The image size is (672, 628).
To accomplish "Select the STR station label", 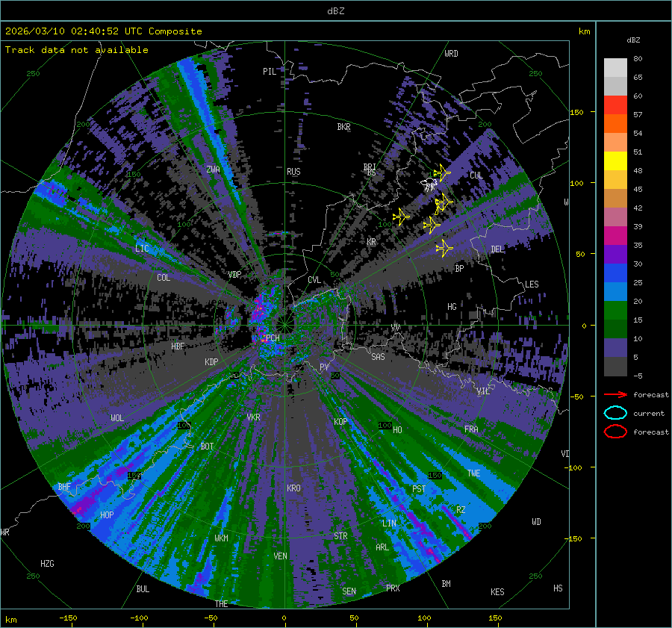I will coord(340,536).
